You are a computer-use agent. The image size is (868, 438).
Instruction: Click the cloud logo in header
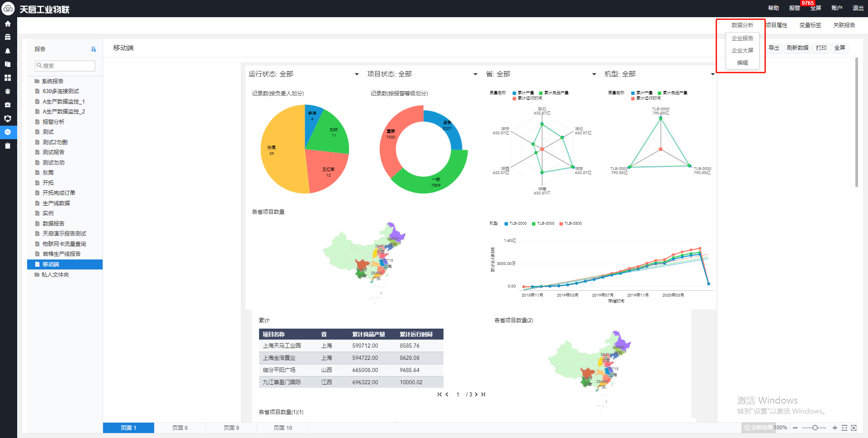pos(8,8)
